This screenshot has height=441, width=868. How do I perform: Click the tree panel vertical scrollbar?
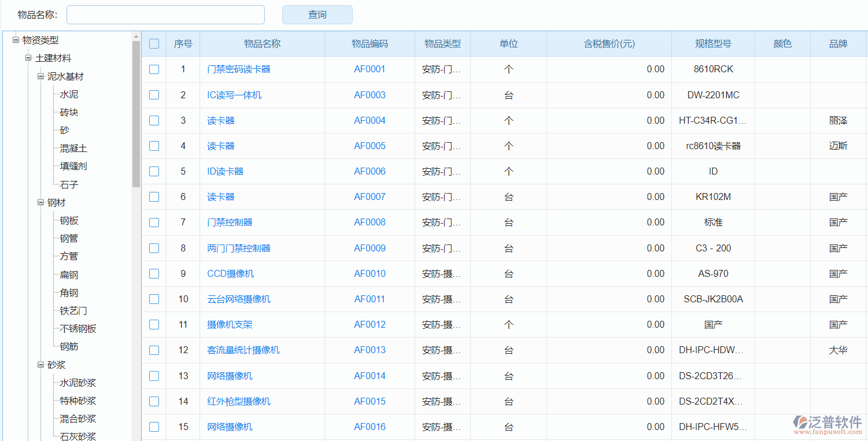coord(136,116)
